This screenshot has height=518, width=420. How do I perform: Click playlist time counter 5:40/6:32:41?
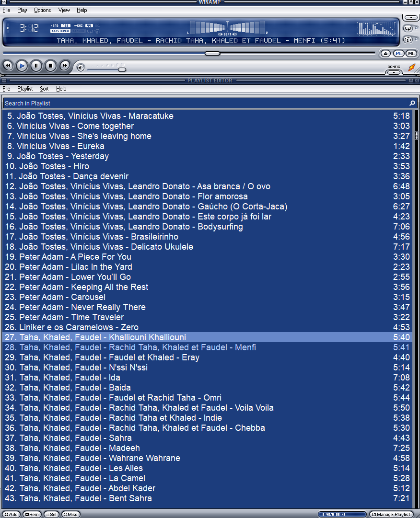(342, 514)
